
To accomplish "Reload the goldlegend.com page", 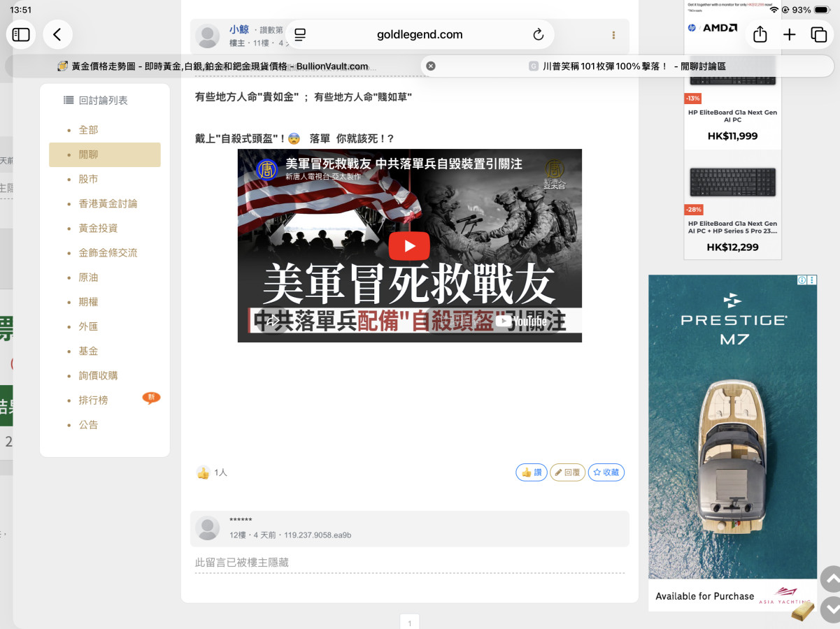I will coord(538,35).
